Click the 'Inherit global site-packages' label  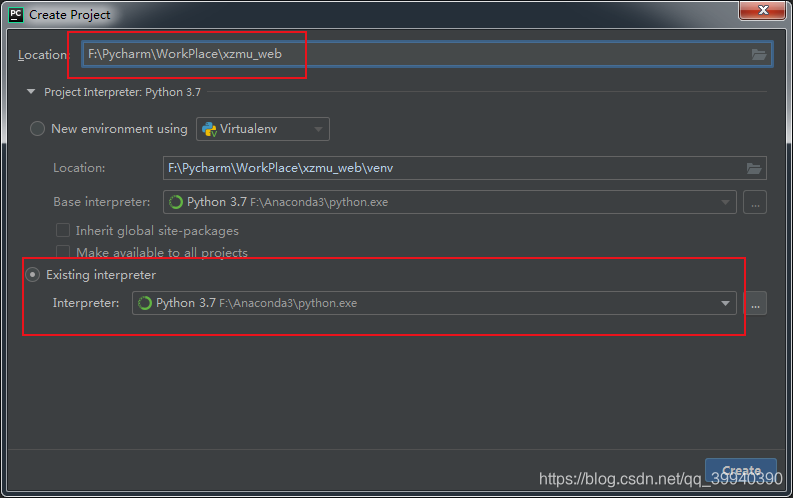click(157, 231)
